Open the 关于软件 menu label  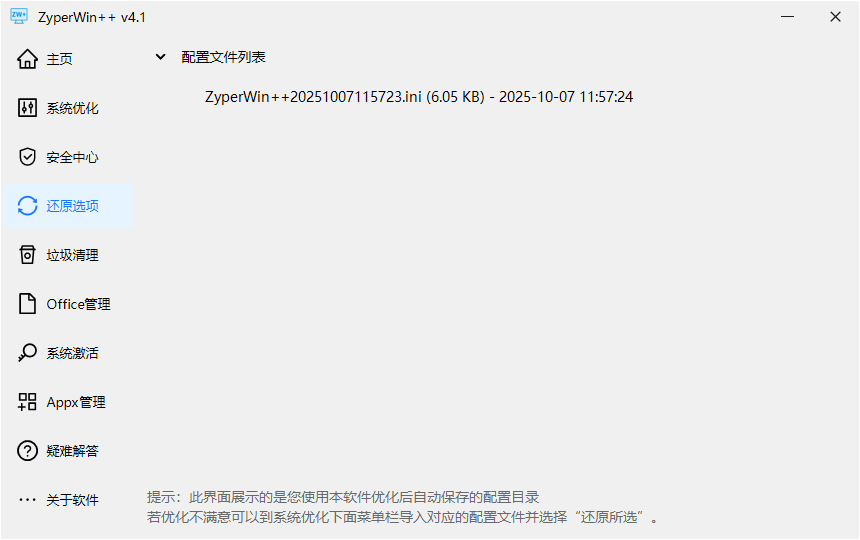point(72,500)
